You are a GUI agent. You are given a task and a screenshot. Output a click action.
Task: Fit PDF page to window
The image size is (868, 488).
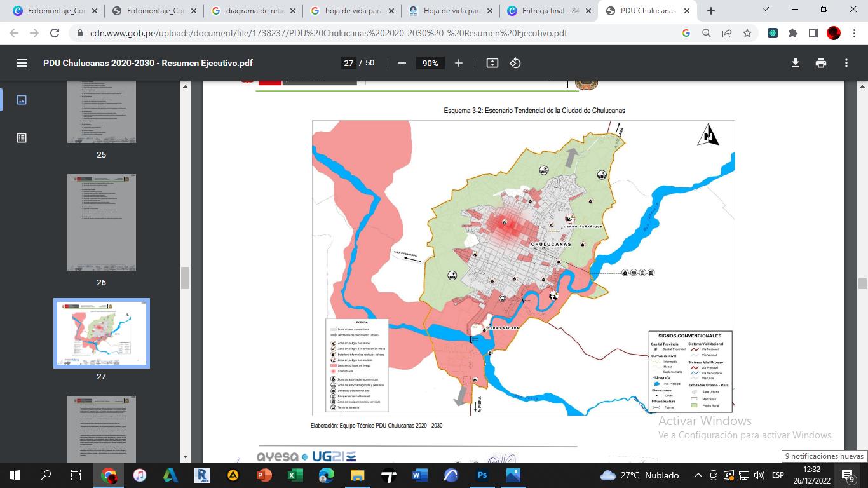[492, 63]
